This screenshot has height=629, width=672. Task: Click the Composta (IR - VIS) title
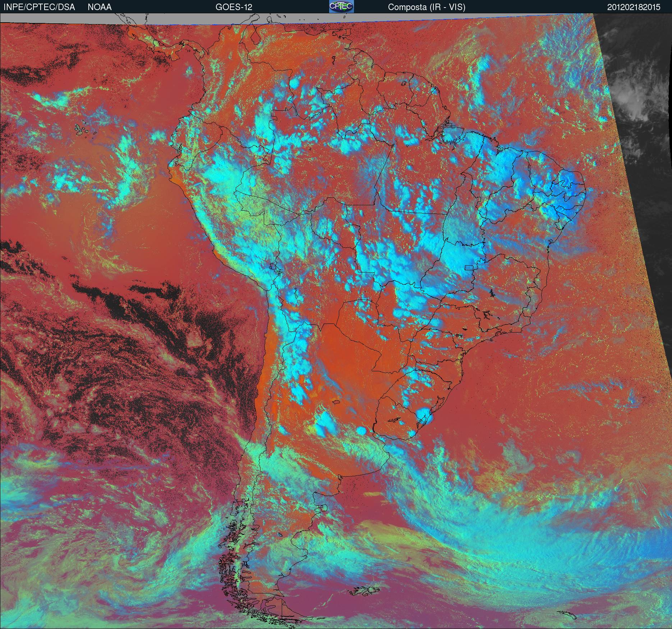pos(427,7)
